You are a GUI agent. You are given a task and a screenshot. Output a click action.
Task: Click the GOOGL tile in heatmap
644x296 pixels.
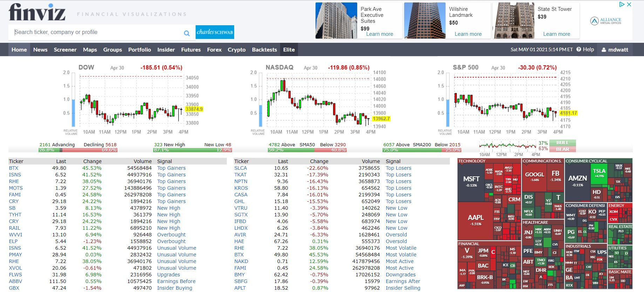coord(535,177)
